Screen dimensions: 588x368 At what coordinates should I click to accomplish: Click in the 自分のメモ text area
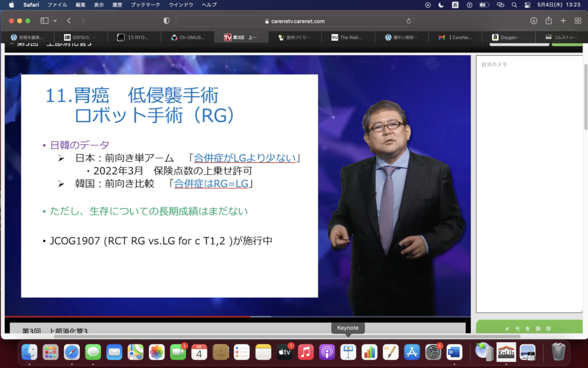[528, 184]
